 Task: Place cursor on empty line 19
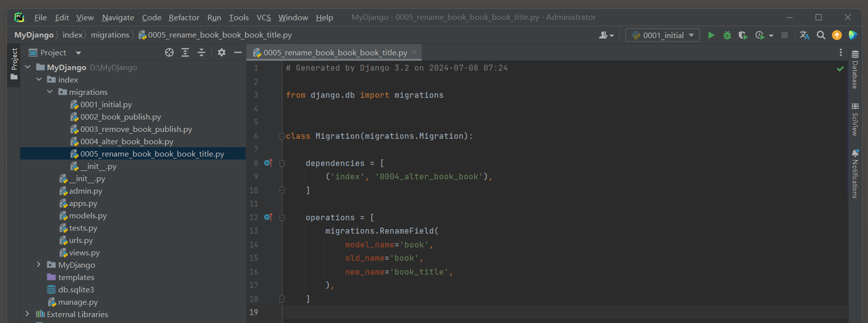(565, 312)
